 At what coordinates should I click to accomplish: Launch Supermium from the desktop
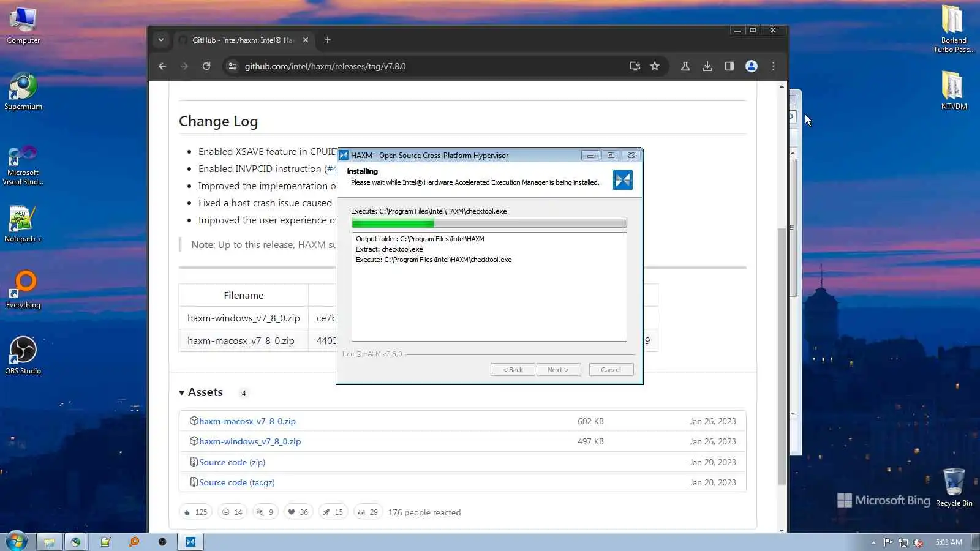click(23, 92)
